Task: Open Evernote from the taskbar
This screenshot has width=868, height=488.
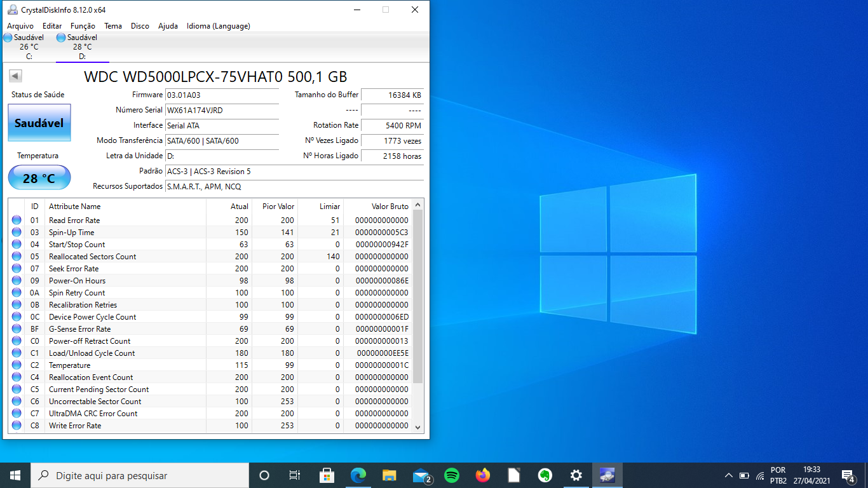Action: [x=545, y=475]
